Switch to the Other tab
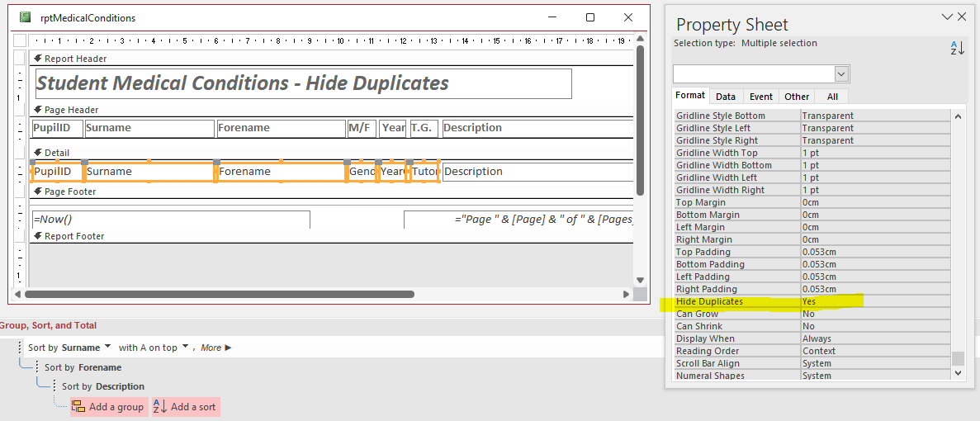This screenshot has width=980, height=421. coord(797,97)
